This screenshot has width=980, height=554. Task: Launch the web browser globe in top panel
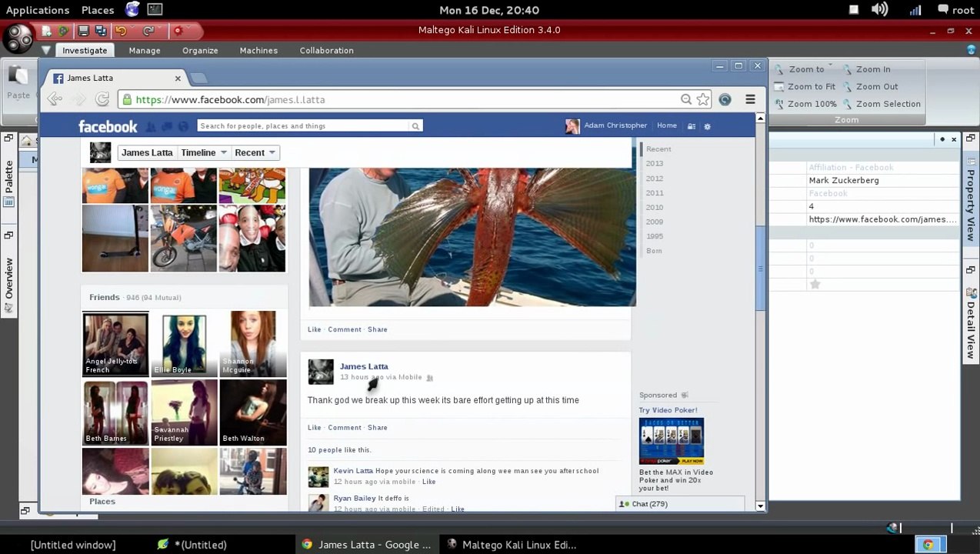[132, 9]
